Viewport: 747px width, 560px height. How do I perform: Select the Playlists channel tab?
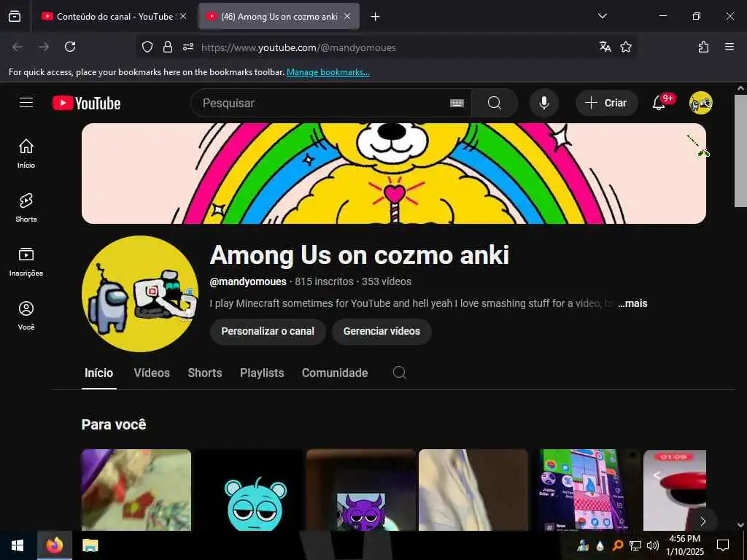coord(262,373)
